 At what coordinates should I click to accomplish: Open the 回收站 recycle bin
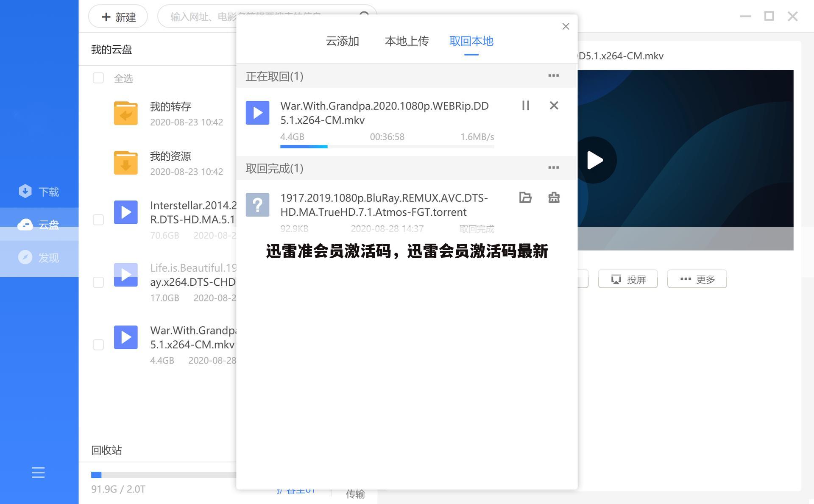click(x=106, y=450)
